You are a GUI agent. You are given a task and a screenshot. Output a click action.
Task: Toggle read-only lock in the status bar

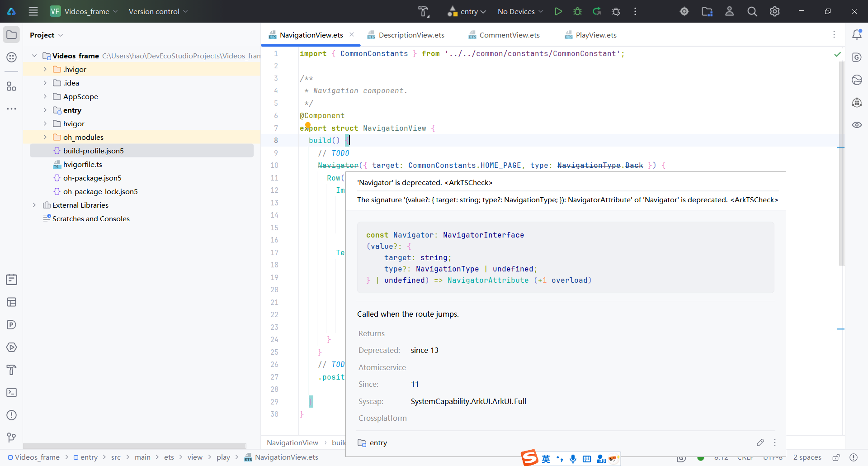(836, 457)
